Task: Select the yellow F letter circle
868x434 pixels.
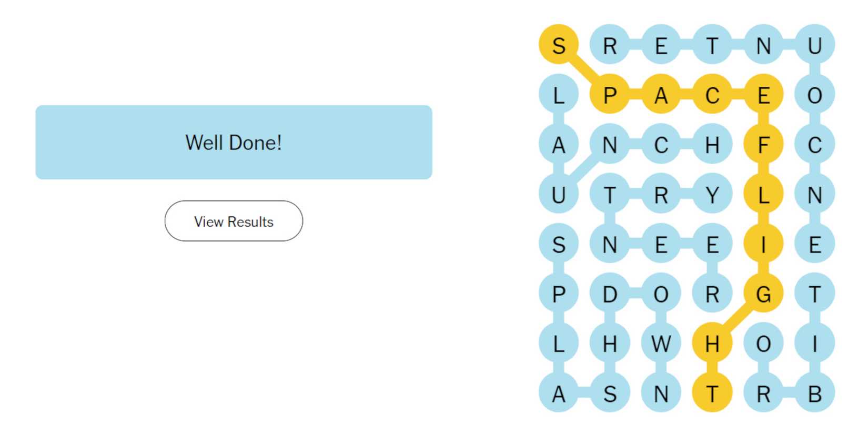Action: point(763,144)
